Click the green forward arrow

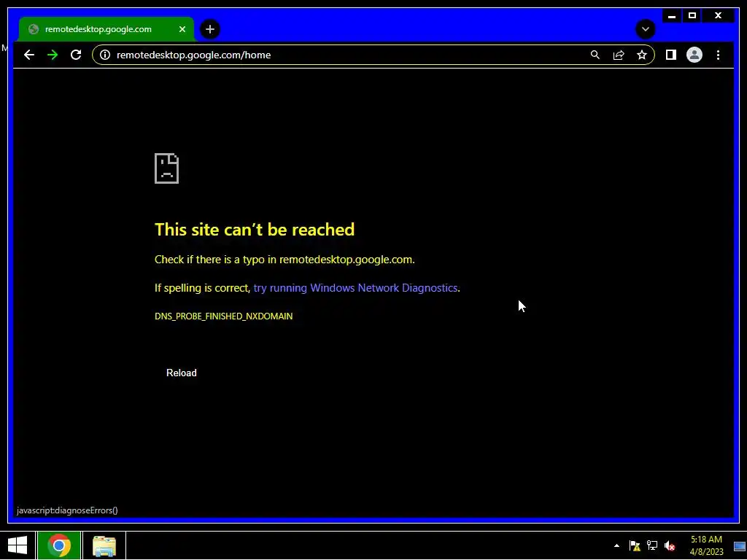click(53, 55)
